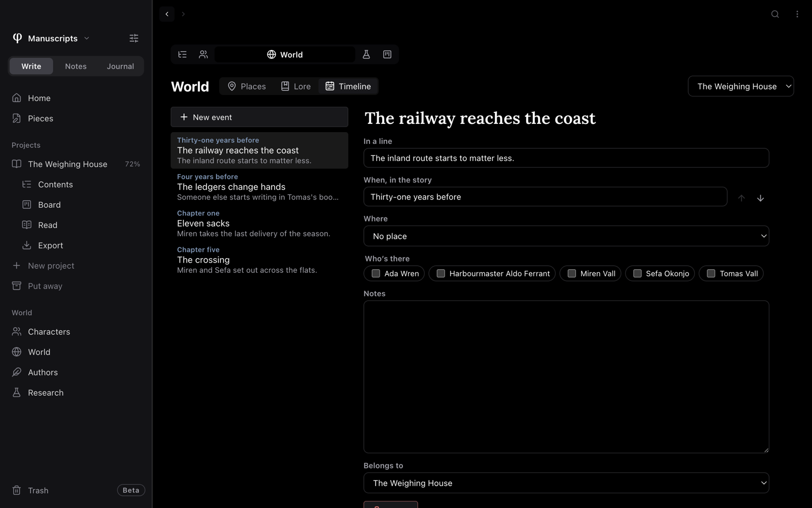Viewport: 812px width, 508px height.
Task: Move event earlier with up arrow
Action: (x=741, y=198)
